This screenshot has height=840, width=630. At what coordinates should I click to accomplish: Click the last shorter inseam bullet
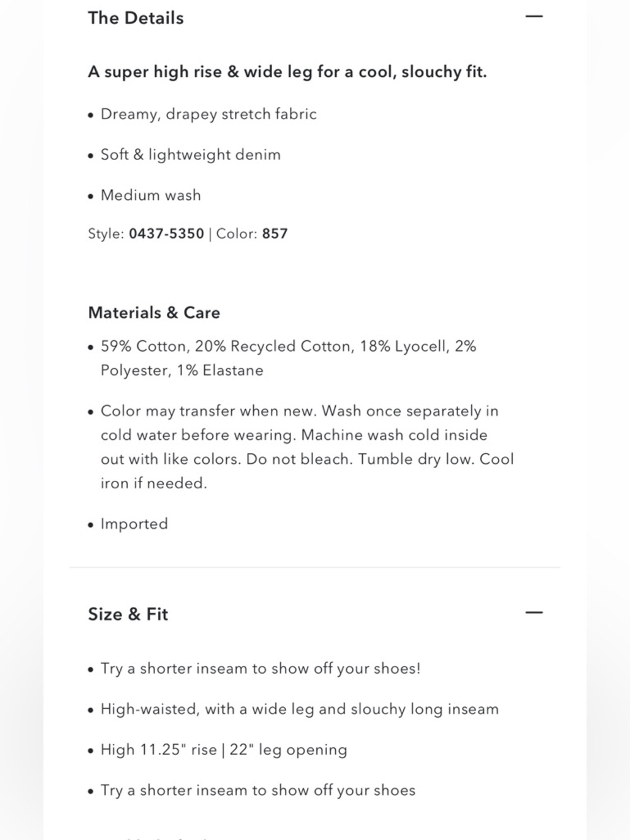pos(258,791)
